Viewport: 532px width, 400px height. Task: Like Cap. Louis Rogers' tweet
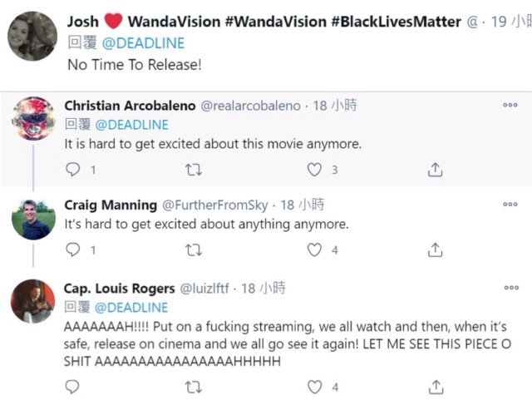(x=314, y=387)
